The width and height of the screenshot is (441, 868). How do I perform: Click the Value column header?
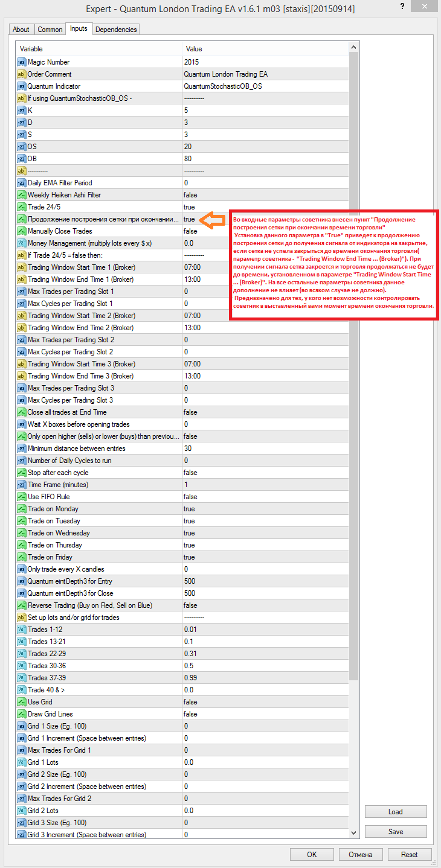coord(266,49)
